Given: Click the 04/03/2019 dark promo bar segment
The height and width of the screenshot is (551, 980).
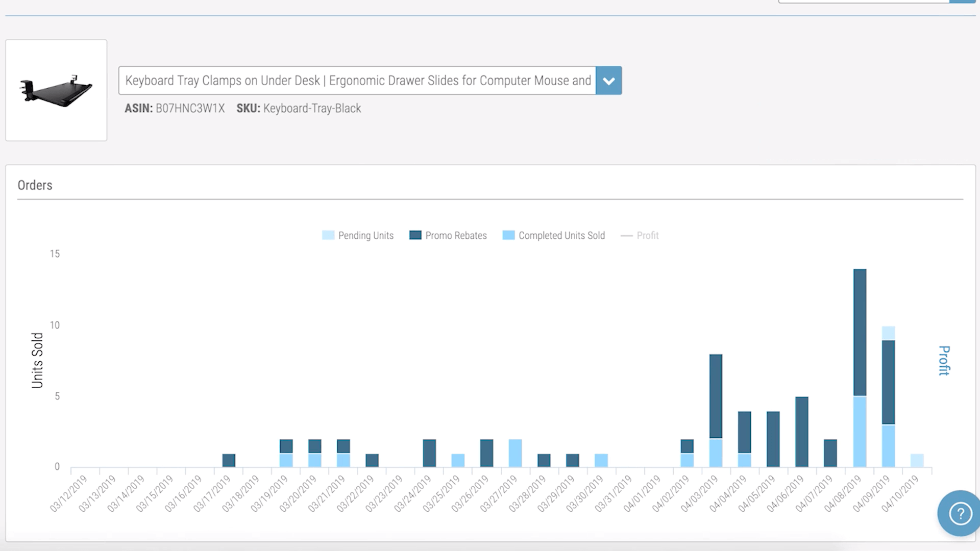Looking at the screenshot, I should coord(716,395).
